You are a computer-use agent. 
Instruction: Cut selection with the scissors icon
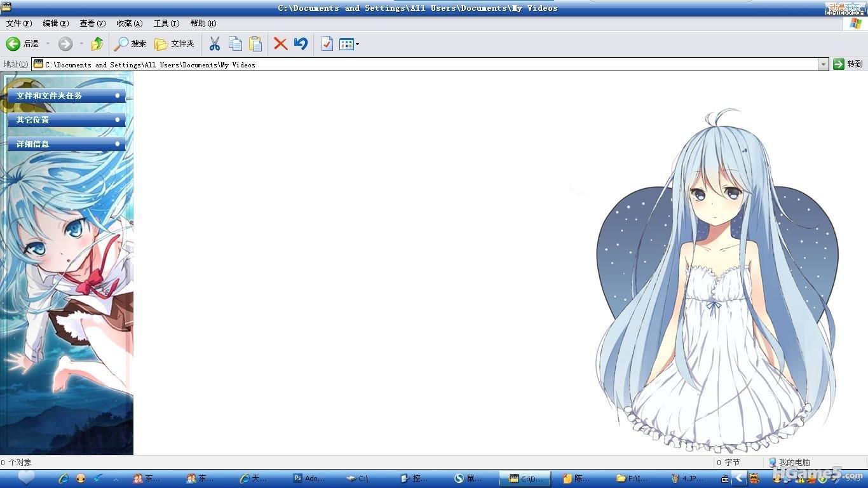tap(215, 44)
